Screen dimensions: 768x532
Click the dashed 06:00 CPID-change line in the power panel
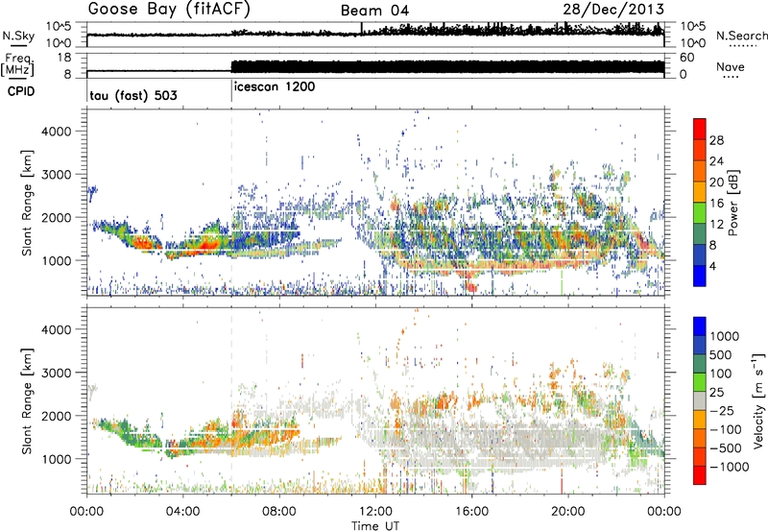click(x=231, y=202)
